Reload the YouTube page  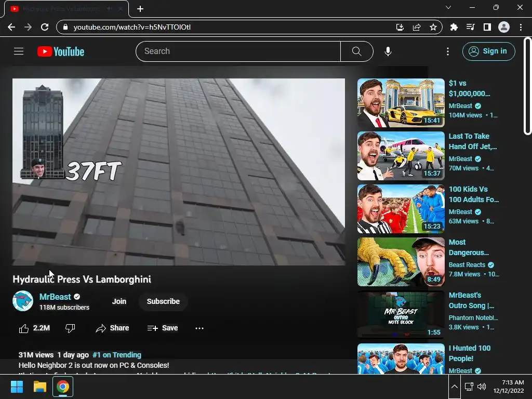[45, 27]
